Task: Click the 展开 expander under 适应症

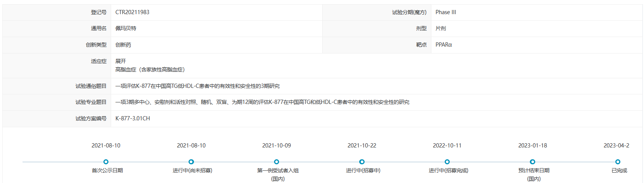Action: tap(121, 61)
